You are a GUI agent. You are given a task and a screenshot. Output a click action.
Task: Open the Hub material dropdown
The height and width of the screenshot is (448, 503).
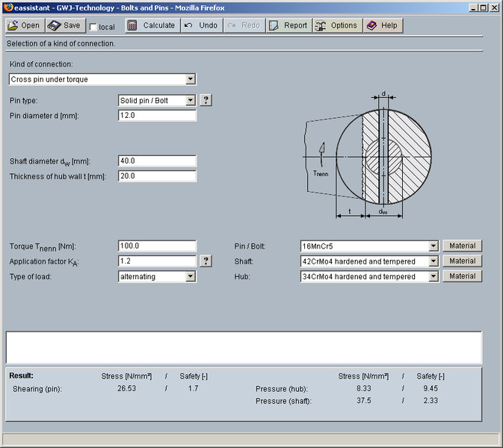coord(433,276)
